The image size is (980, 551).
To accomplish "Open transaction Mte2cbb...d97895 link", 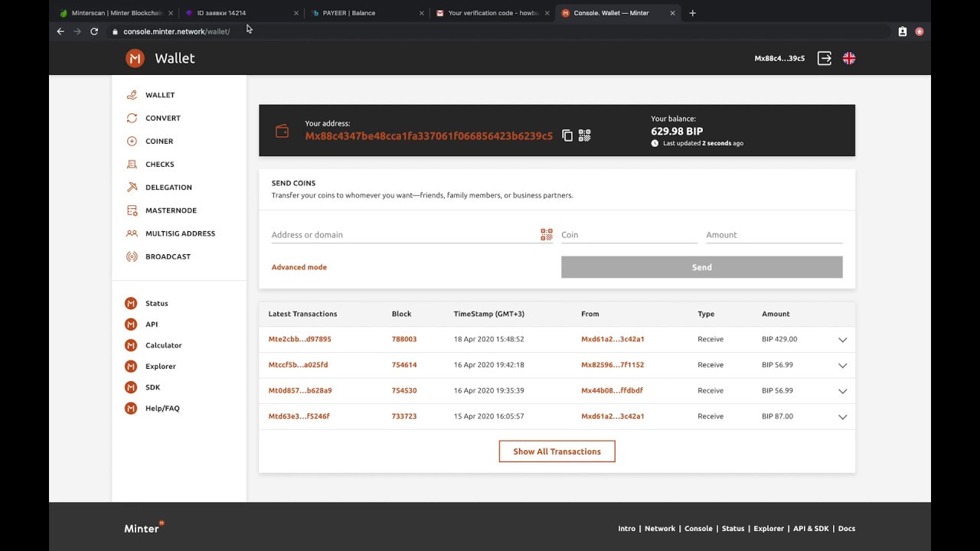I will pyautogui.click(x=300, y=339).
